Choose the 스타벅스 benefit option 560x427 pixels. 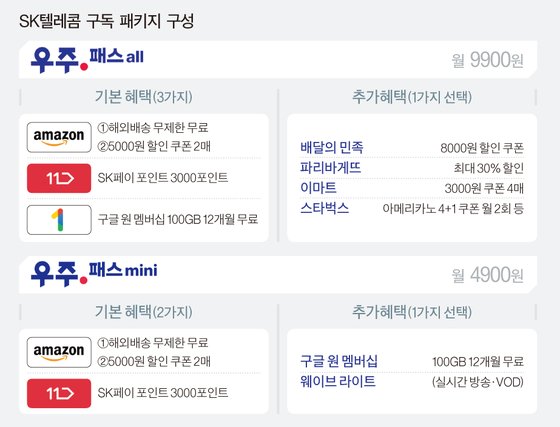(412, 208)
